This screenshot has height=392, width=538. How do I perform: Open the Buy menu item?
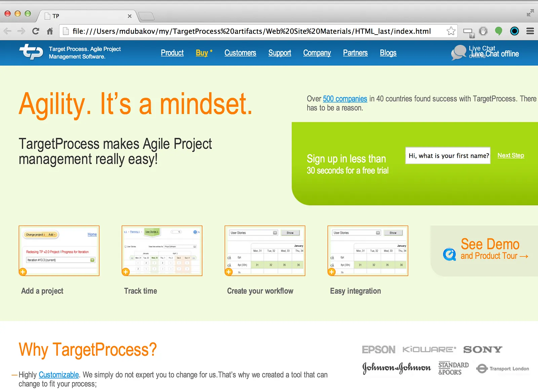coord(202,53)
